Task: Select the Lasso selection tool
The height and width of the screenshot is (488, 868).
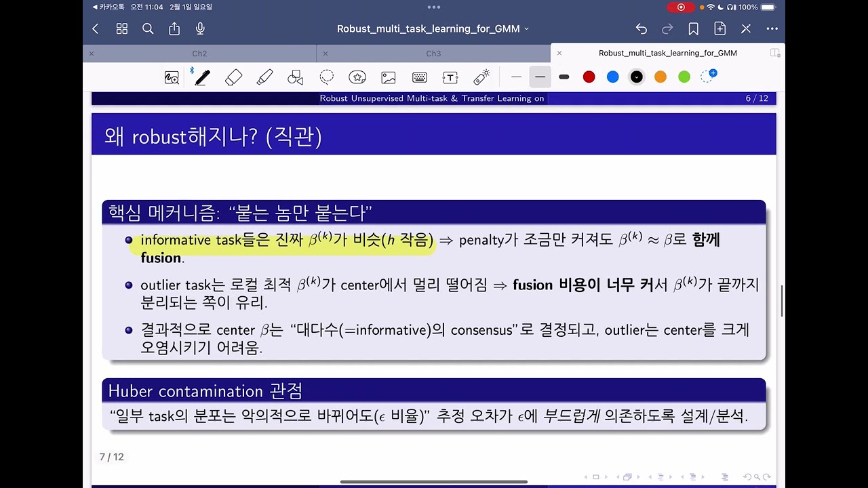Action: [327, 77]
